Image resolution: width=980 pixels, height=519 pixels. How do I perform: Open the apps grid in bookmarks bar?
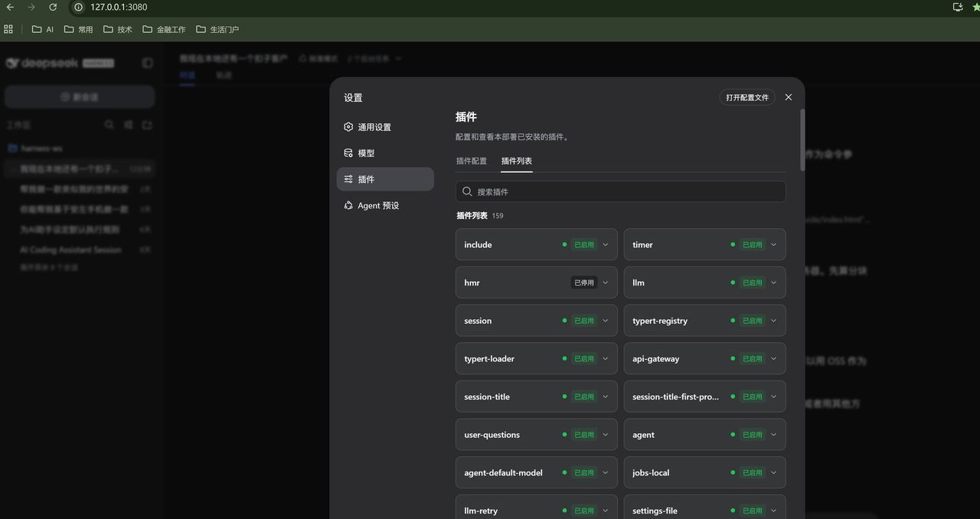[8, 29]
